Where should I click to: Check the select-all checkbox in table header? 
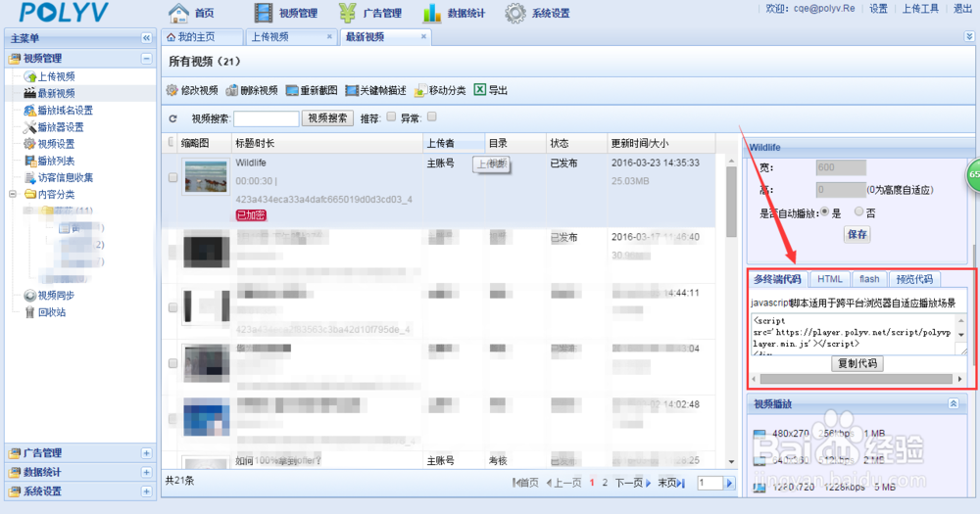pos(171,142)
